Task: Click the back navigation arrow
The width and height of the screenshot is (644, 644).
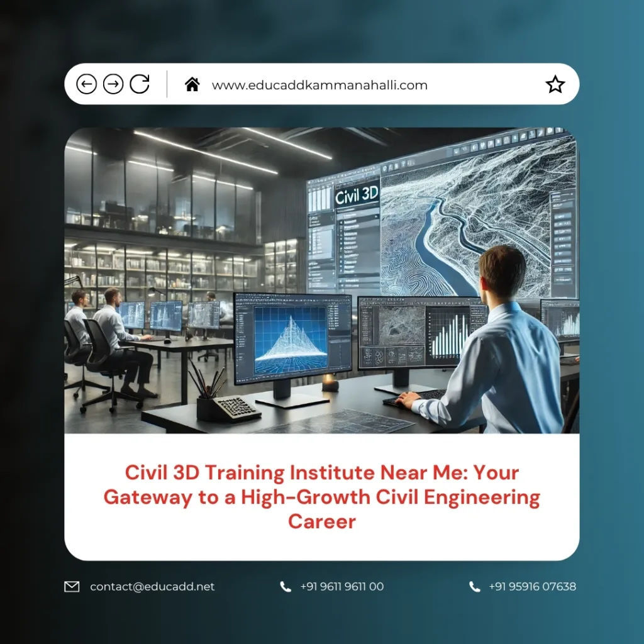Action: click(x=88, y=84)
